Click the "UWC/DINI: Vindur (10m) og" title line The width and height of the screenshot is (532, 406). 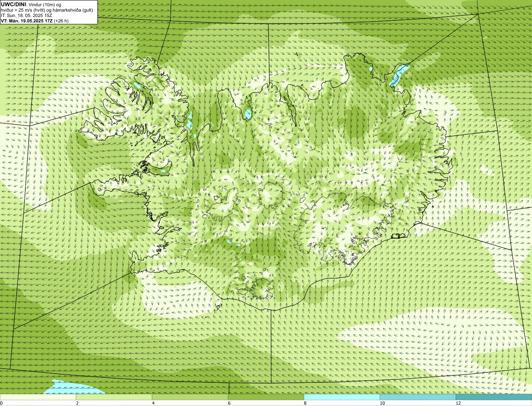[31, 4]
